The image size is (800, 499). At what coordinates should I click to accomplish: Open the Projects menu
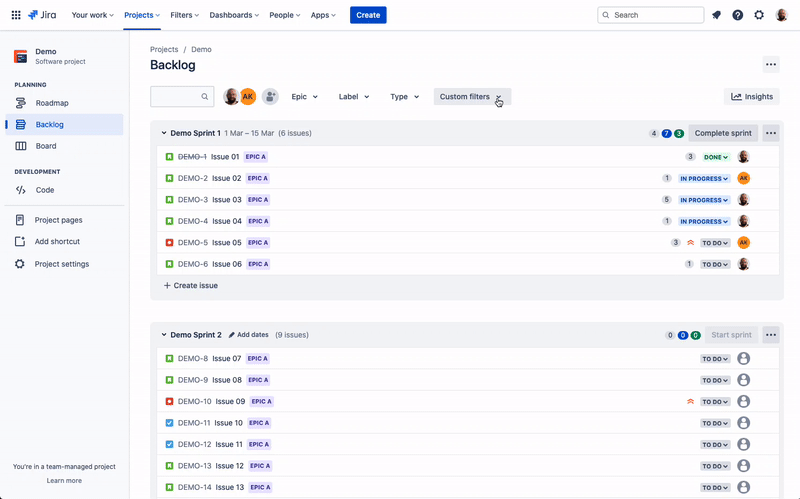pos(142,15)
